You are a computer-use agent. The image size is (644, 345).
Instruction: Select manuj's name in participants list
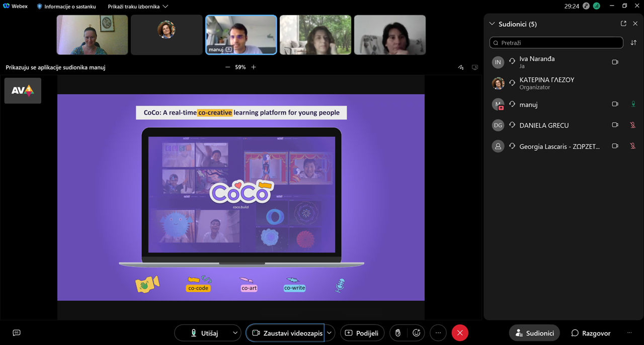[528, 104]
